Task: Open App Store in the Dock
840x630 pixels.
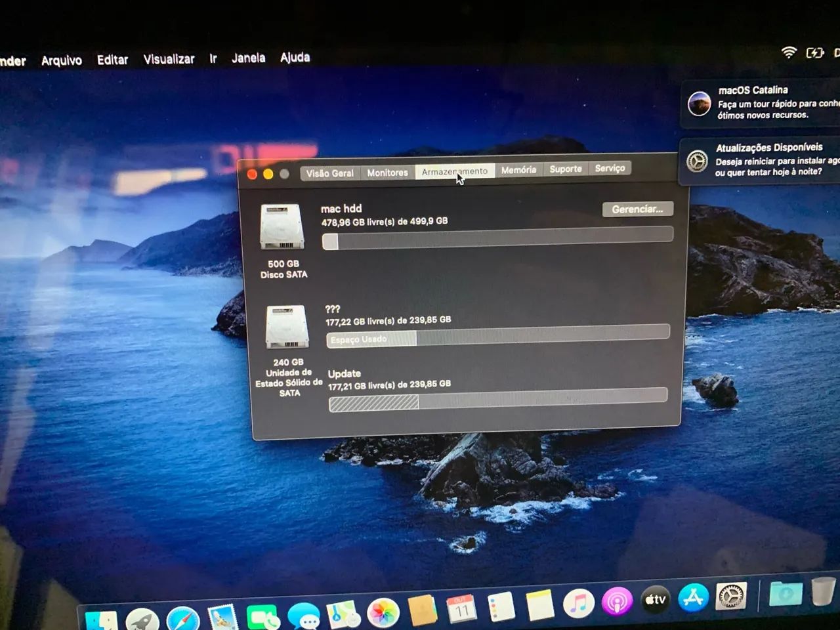Action: [693, 597]
